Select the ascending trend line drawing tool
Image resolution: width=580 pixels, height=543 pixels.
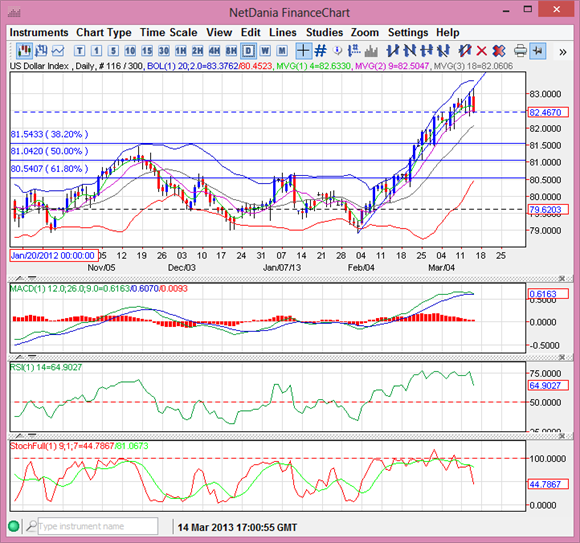[392, 51]
